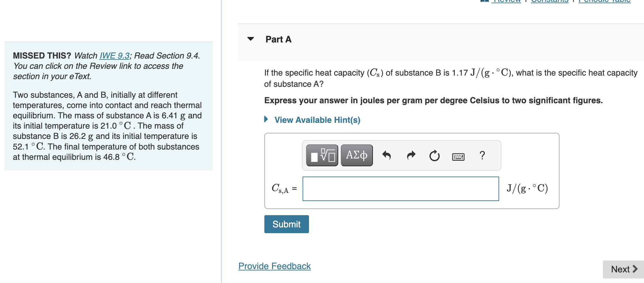This screenshot has width=644, height=283.
Task: Open the keyboard shortcuts icon
Action: pyautogui.click(x=458, y=156)
